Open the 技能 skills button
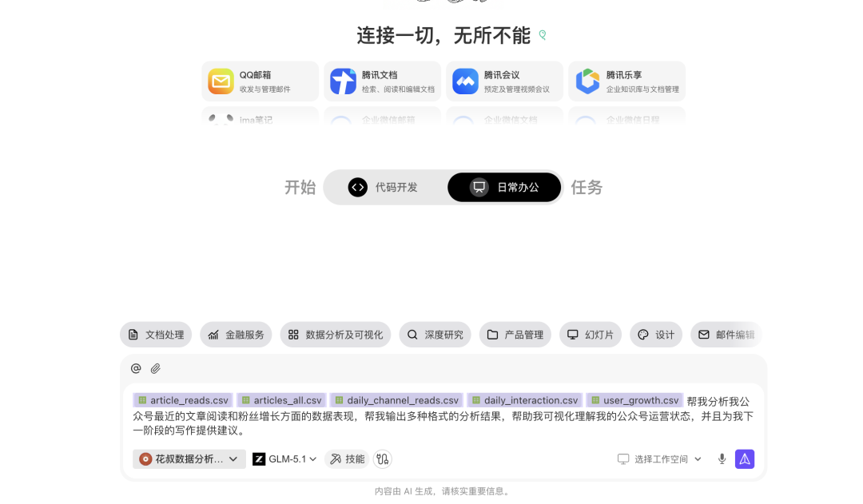This screenshot has width=863, height=504. (x=348, y=459)
